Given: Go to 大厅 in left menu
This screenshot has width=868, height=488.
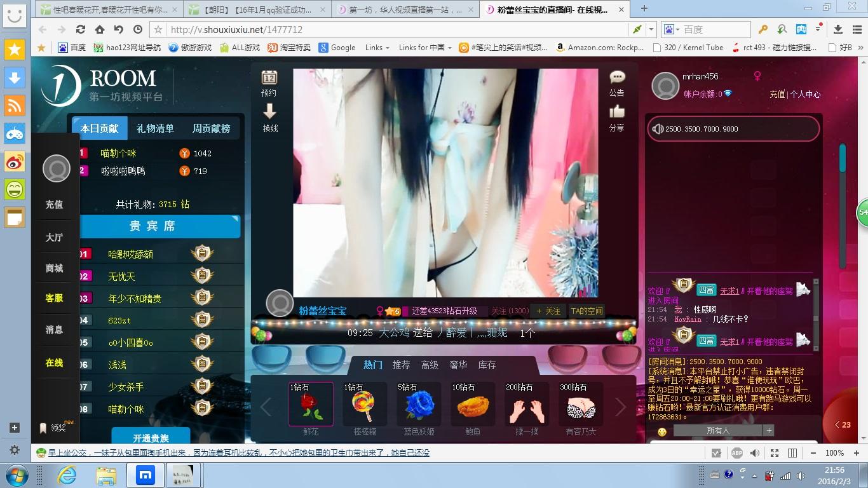Looking at the screenshot, I should tap(54, 237).
